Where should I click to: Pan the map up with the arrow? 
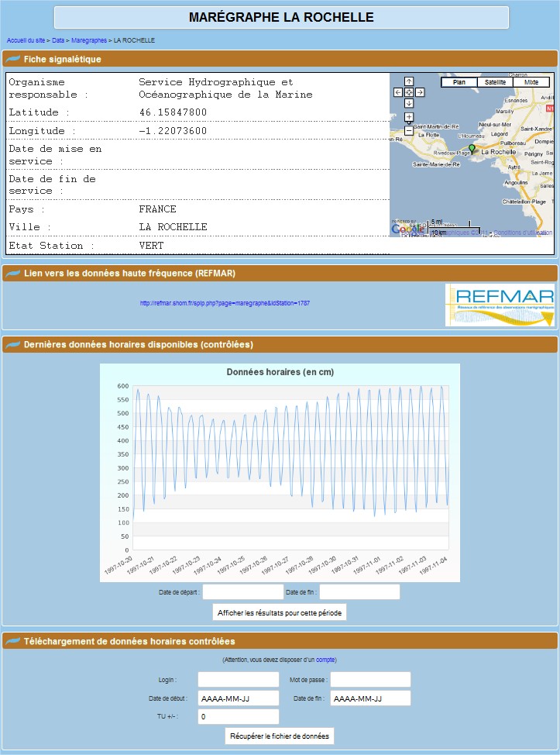coord(409,81)
